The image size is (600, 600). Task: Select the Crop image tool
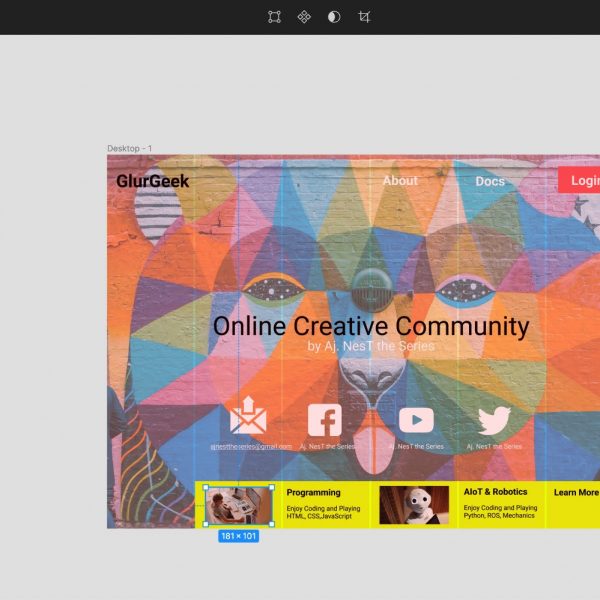pyautogui.click(x=364, y=17)
